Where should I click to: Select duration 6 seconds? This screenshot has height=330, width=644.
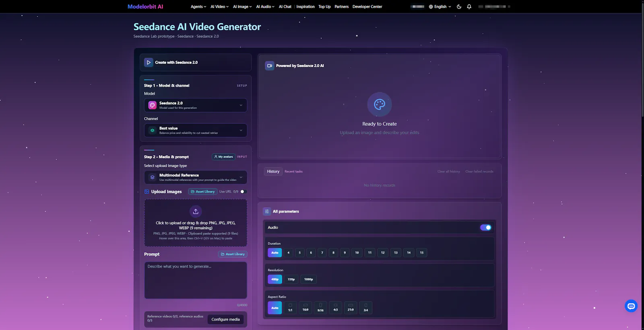pyautogui.click(x=311, y=253)
